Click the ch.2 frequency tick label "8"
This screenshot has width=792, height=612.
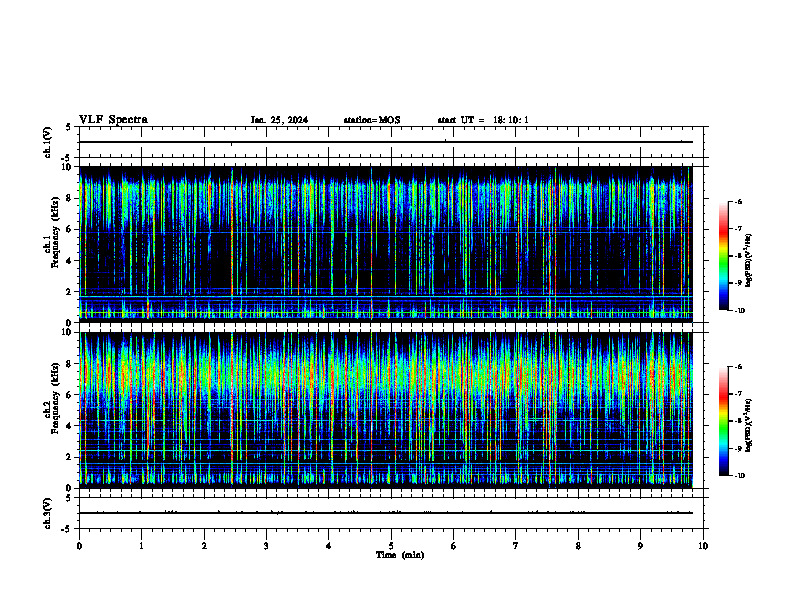69,364
